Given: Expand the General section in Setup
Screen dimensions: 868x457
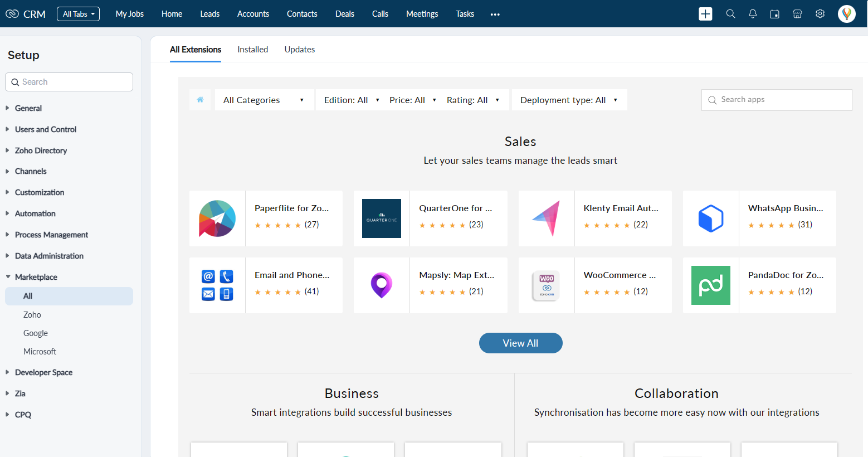Looking at the screenshot, I should [x=28, y=108].
